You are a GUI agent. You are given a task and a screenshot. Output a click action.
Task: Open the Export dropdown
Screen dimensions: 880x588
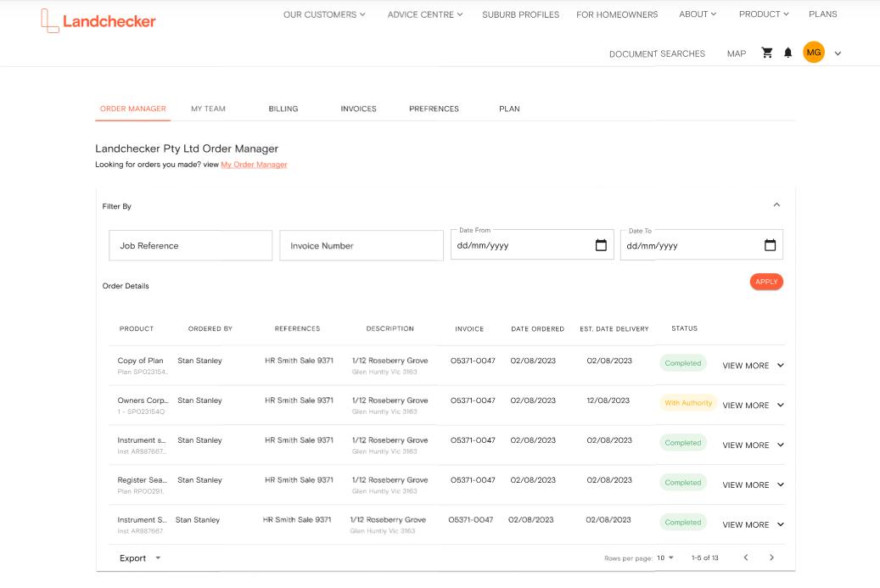(x=136, y=557)
